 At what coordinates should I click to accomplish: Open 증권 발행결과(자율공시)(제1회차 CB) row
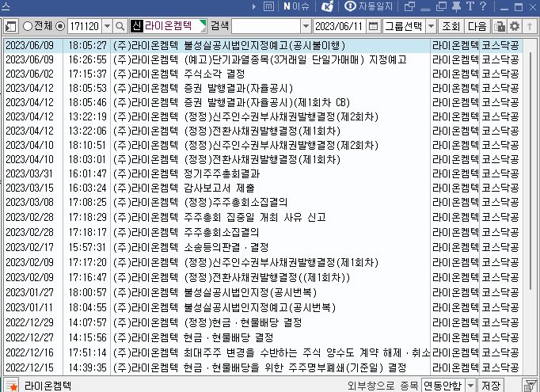pyautogui.click(x=263, y=102)
